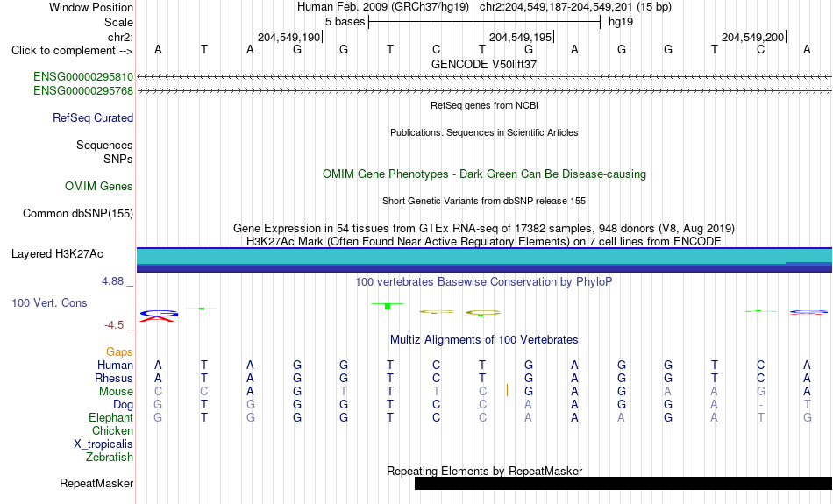This screenshot has height=504, width=833.
Task: Click the 'chr2:' ruler label
Action: tap(120, 37)
